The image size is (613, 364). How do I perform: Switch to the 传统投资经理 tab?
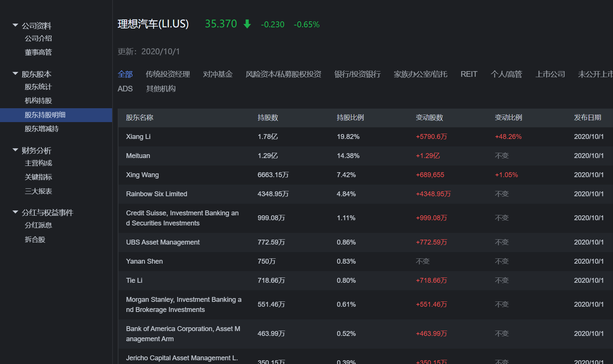pyautogui.click(x=168, y=74)
